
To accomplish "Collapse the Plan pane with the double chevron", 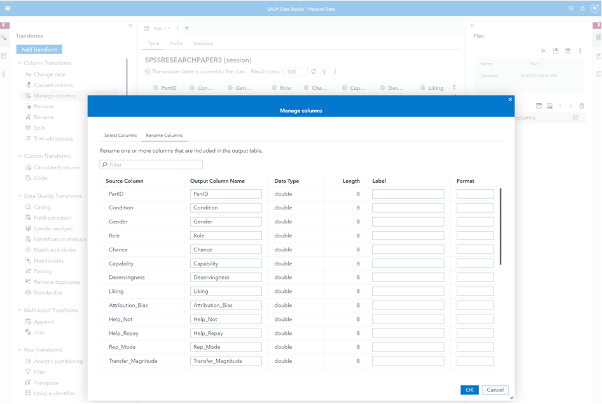I will [472, 25].
